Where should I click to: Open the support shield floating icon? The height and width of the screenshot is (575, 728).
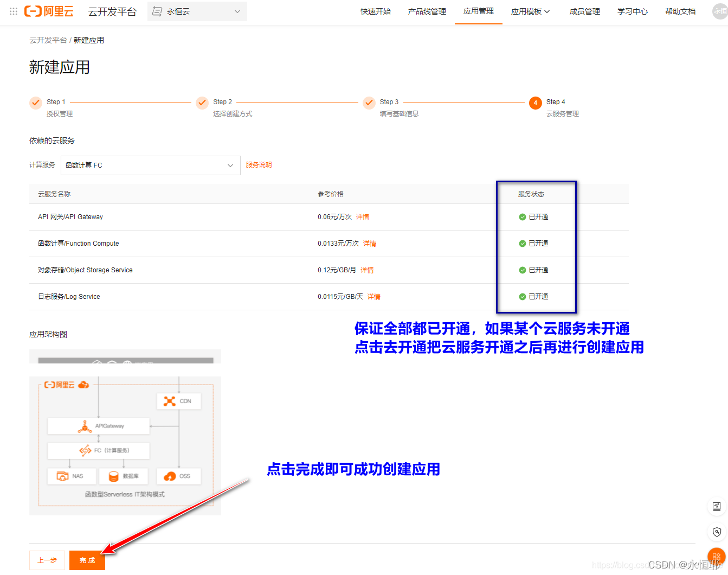tap(717, 532)
